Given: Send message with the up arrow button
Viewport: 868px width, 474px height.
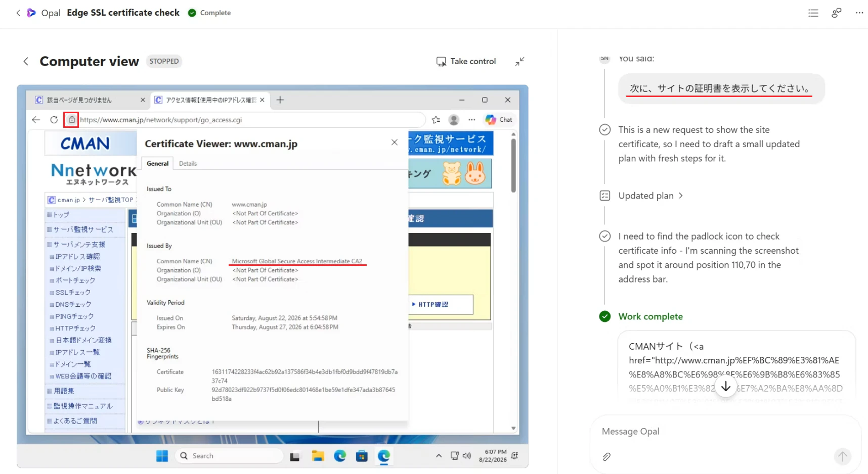Looking at the screenshot, I should (842, 457).
